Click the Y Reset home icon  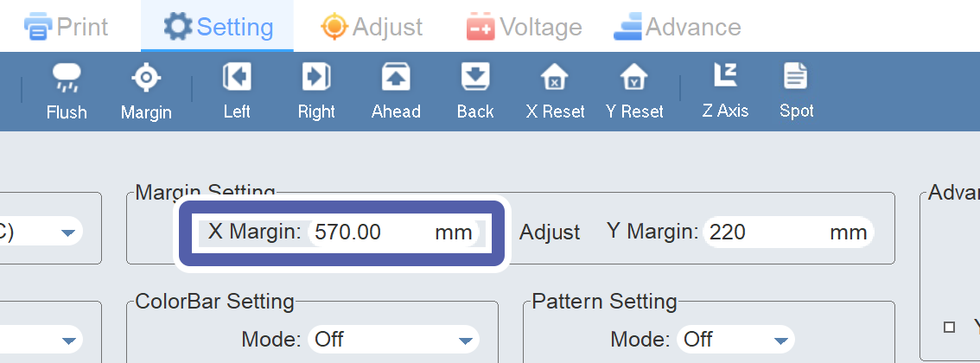coord(634,79)
